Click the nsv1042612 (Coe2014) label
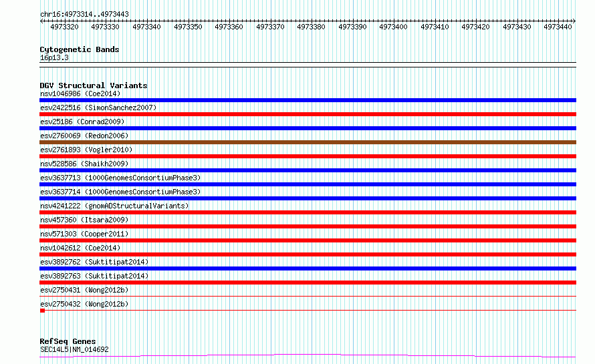 click(x=80, y=248)
